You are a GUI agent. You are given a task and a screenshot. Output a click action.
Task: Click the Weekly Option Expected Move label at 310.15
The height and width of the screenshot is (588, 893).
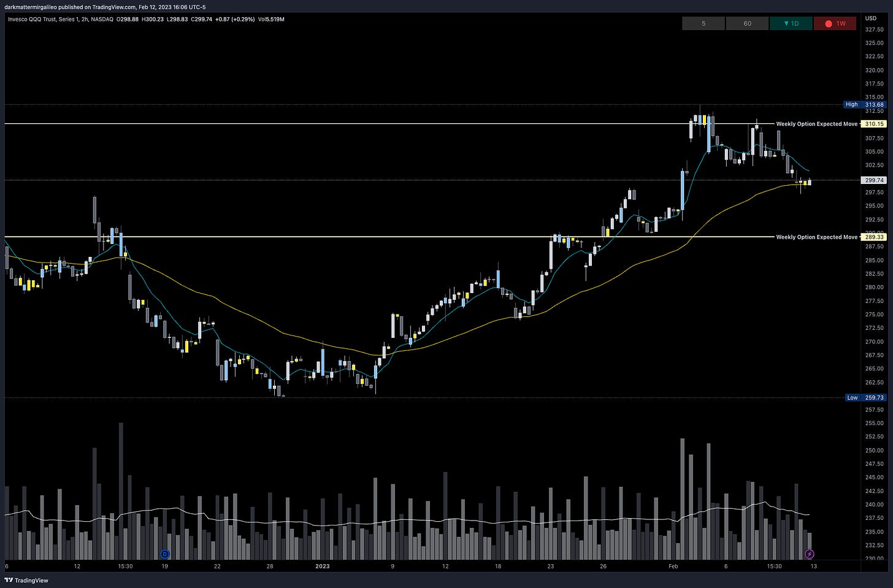click(x=816, y=124)
